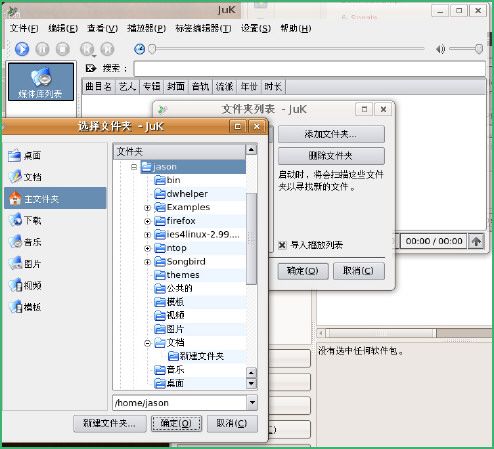Click the 曲目名 column header
Viewport: 494px width, 449px height.
[99, 87]
